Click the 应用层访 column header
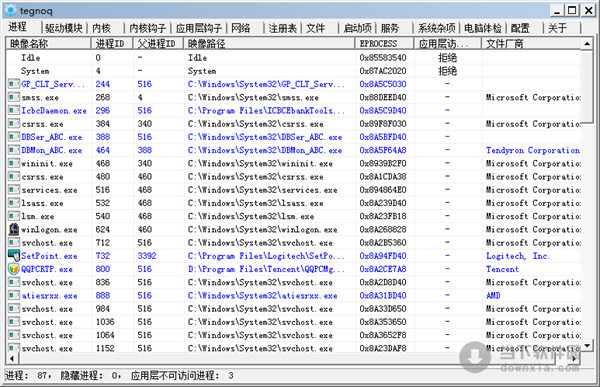This screenshot has height=387, width=600. coord(448,44)
